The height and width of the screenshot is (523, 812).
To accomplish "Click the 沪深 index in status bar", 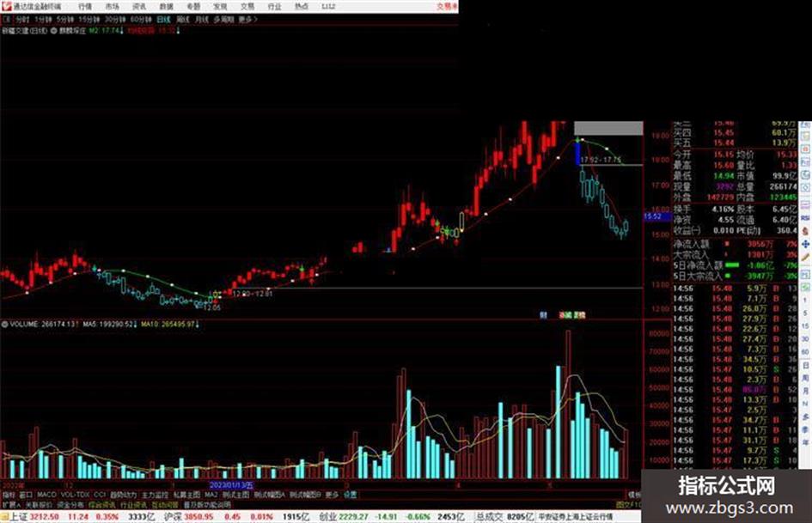I will (x=173, y=517).
